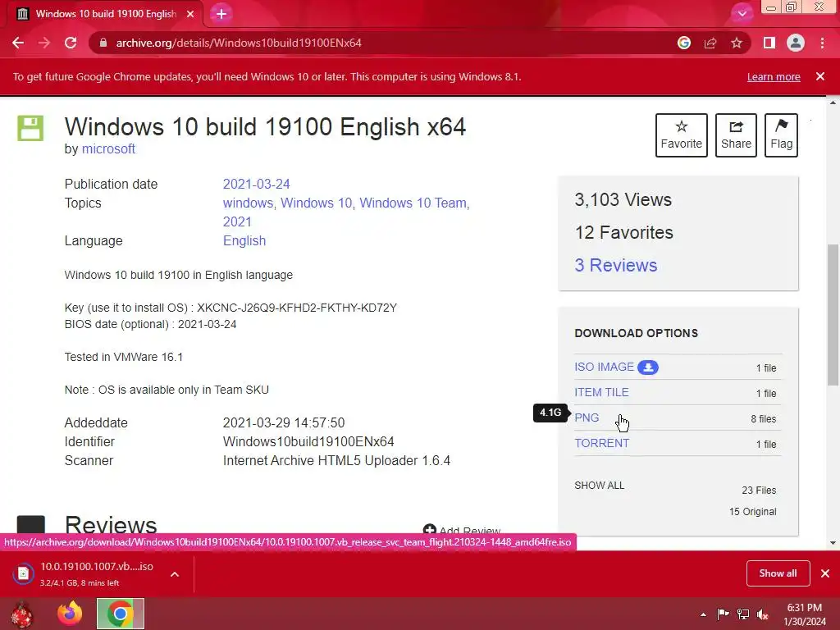
Task: Click the product key text XKCNC-J26Q9
Action: coord(297,308)
